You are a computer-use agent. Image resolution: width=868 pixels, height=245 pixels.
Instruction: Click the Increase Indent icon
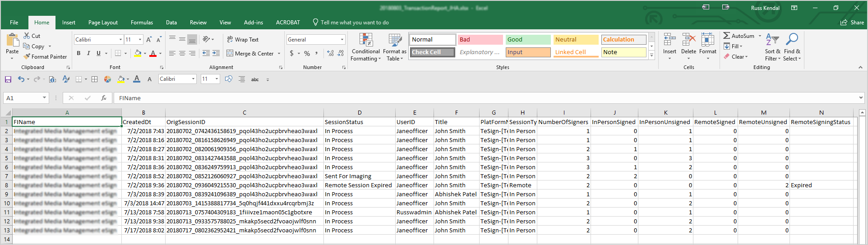point(216,53)
